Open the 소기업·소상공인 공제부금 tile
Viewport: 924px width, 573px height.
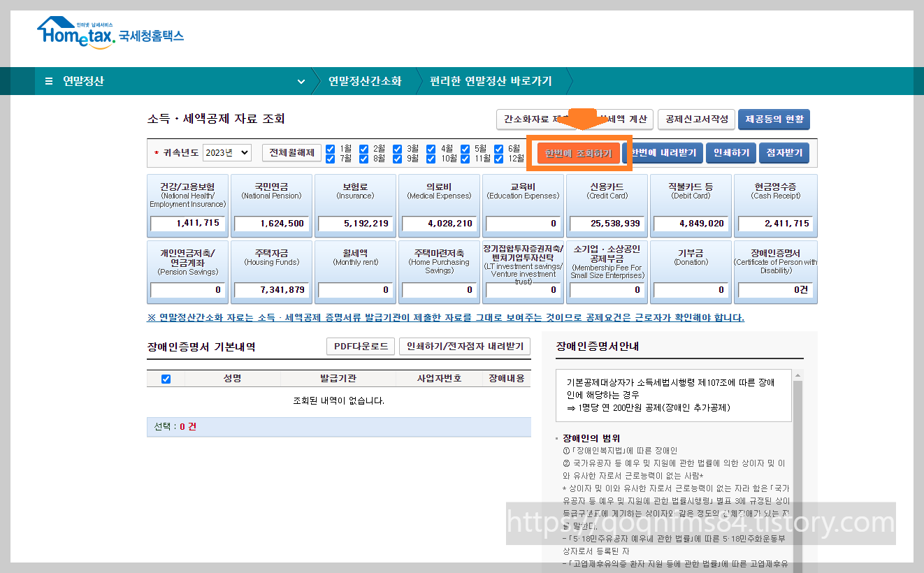point(607,272)
